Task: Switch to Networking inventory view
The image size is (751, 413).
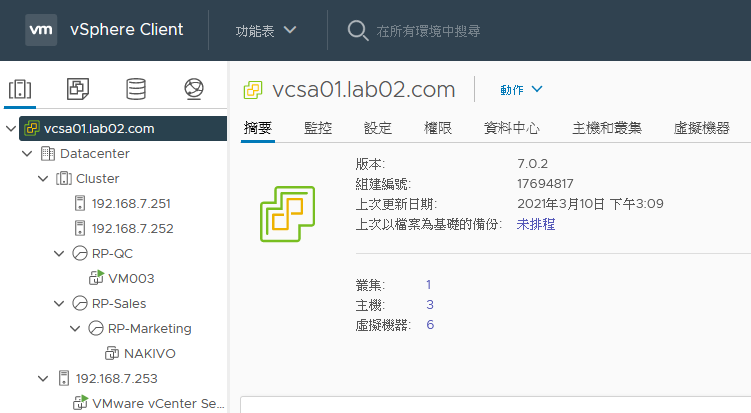Action: [x=194, y=89]
